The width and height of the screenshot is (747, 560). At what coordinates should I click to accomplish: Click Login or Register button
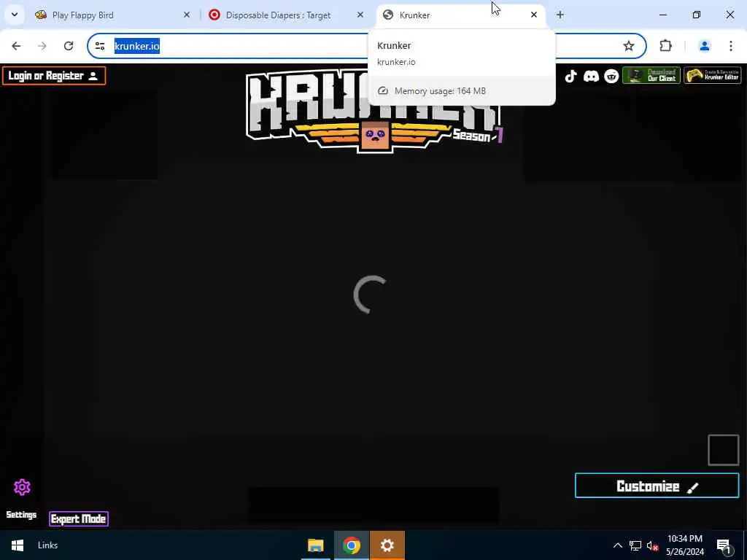pos(54,76)
